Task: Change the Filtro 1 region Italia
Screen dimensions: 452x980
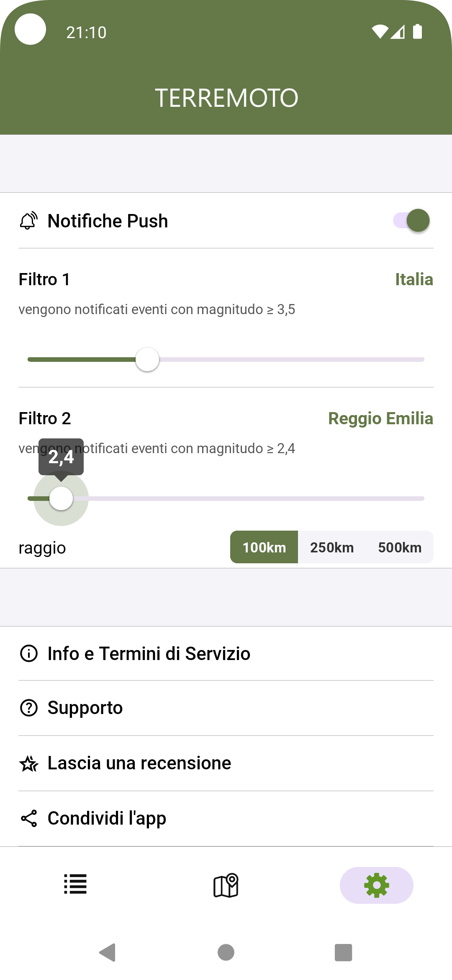Action: [414, 279]
